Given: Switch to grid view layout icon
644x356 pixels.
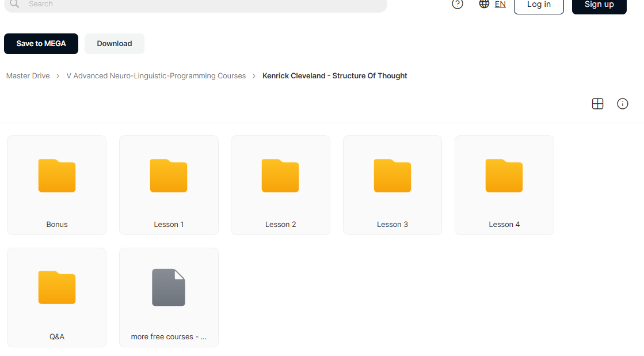Looking at the screenshot, I should click(x=597, y=104).
